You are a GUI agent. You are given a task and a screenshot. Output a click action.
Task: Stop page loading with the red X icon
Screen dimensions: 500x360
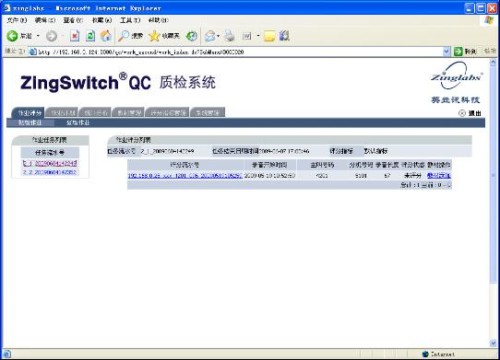point(75,36)
